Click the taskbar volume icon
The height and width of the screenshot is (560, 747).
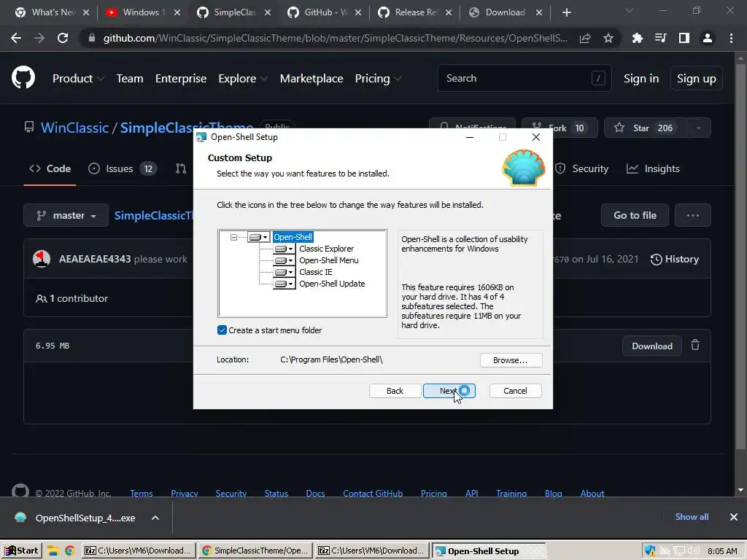(693, 551)
